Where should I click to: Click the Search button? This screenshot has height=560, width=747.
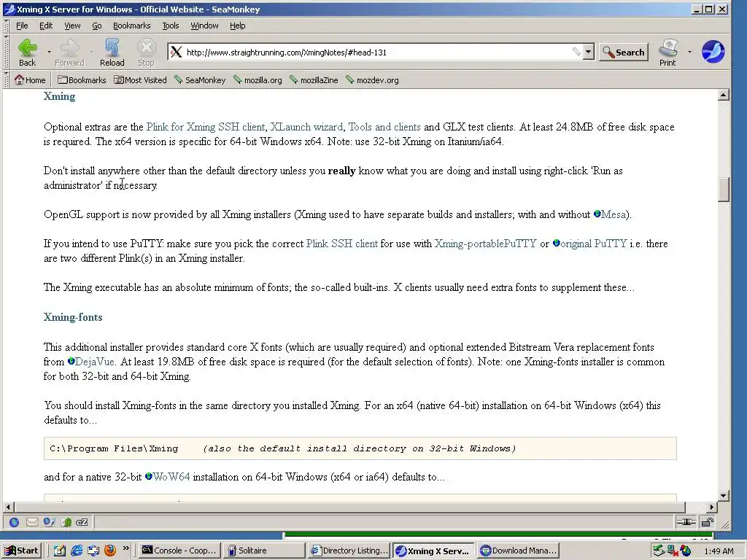tap(624, 52)
